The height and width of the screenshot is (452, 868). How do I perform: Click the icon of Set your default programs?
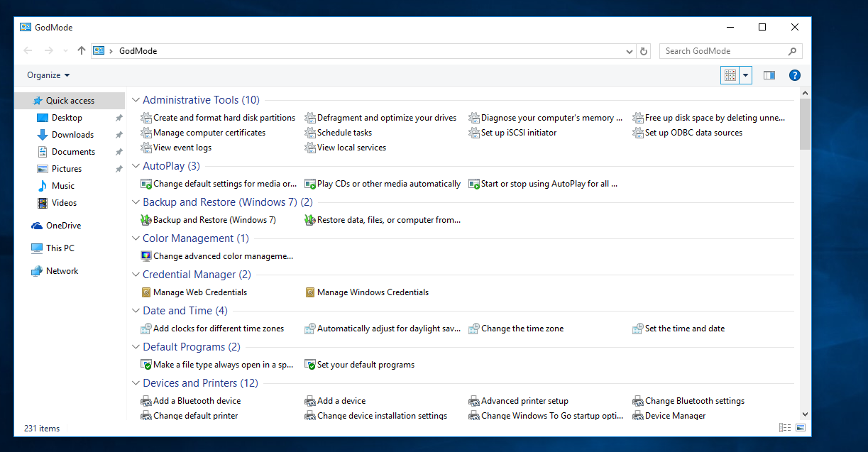click(x=310, y=365)
